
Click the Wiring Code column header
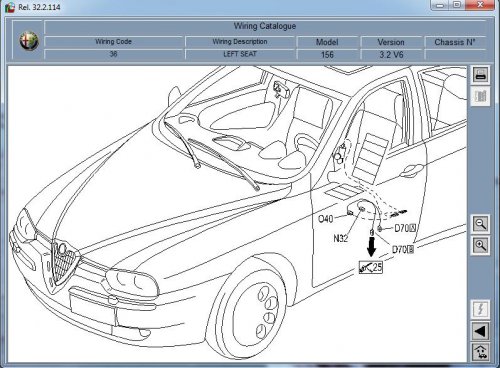pos(113,42)
